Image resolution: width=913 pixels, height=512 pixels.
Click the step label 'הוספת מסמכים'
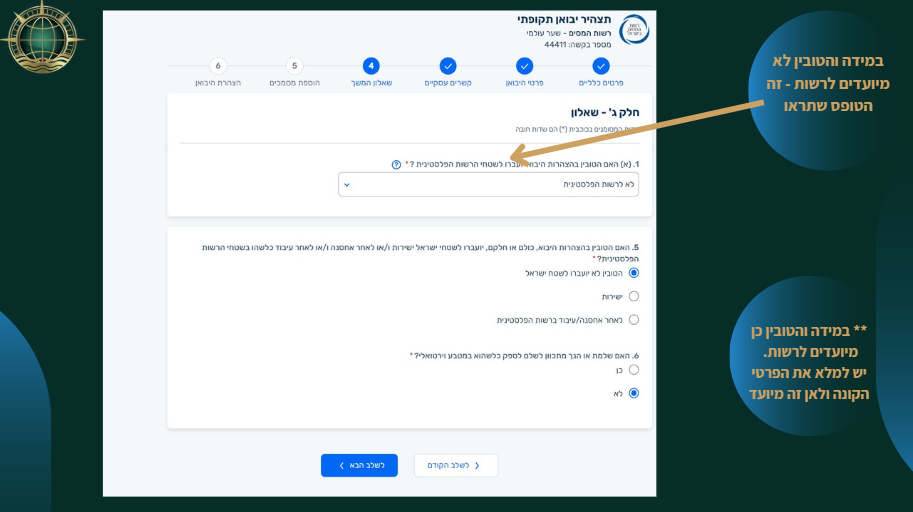[x=295, y=83]
